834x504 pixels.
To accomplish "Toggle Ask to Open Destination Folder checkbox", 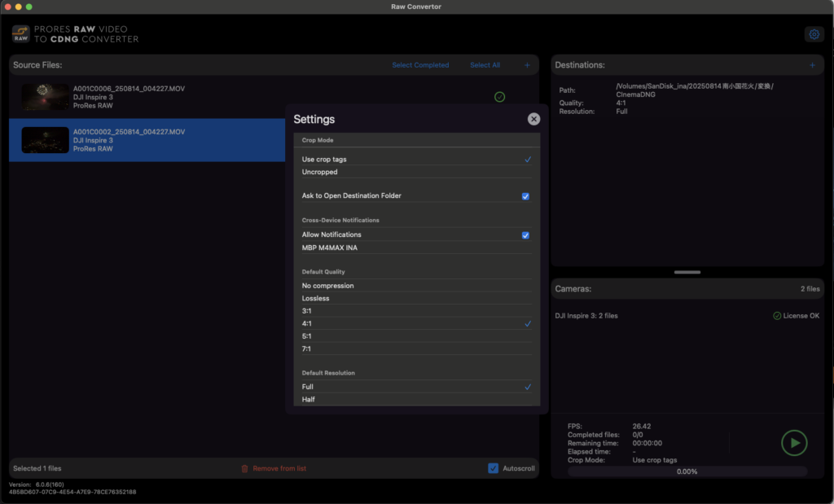I will (x=525, y=196).
